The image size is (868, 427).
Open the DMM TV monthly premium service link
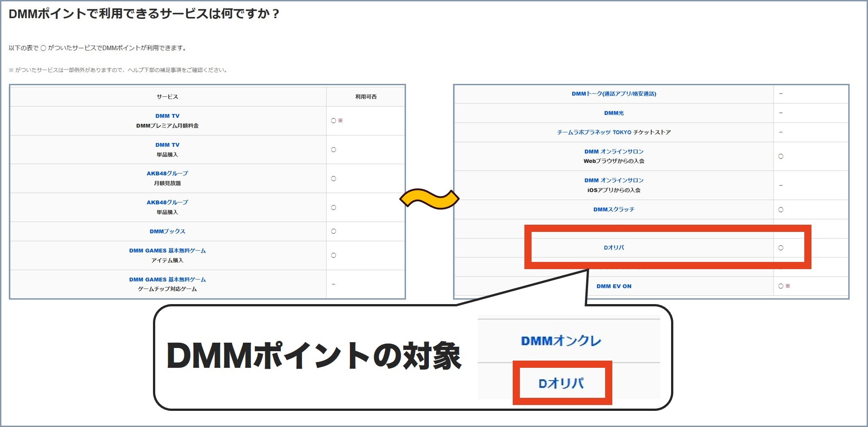[x=168, y=115]
